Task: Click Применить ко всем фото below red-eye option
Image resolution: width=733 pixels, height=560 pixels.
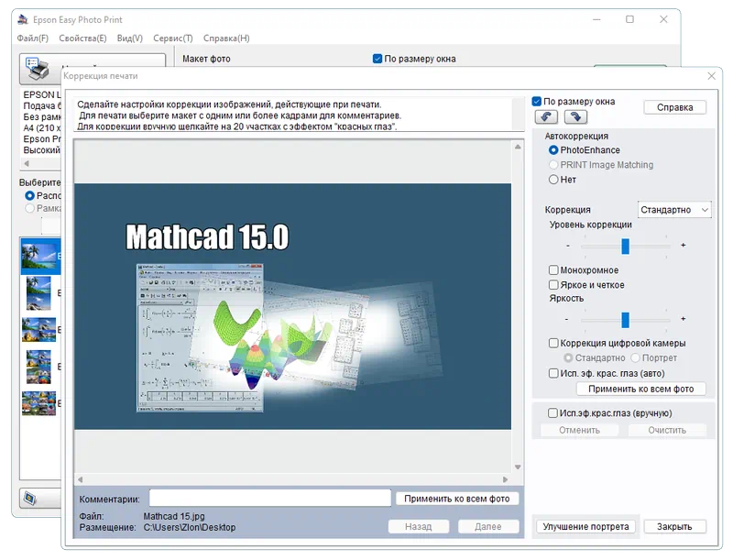Action: pos(640,389)
